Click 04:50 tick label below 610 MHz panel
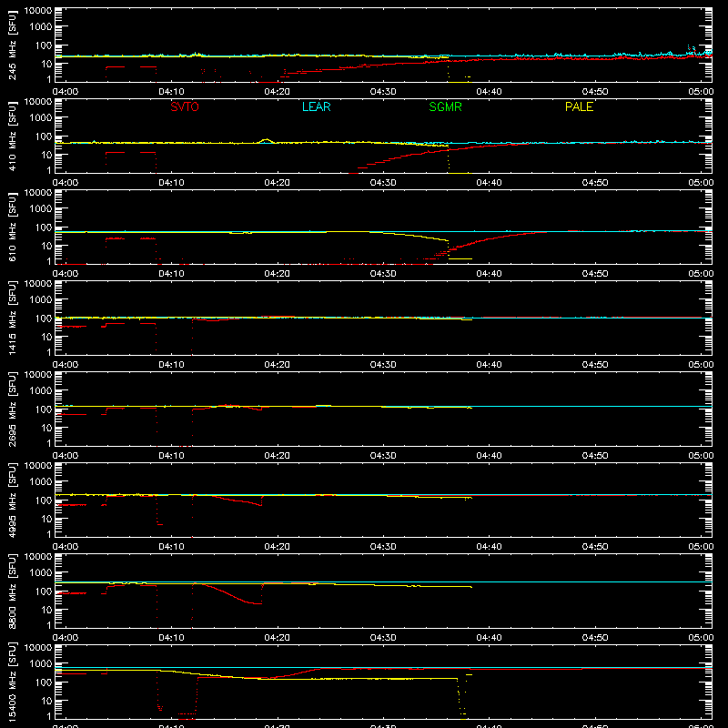 [595, 274]
